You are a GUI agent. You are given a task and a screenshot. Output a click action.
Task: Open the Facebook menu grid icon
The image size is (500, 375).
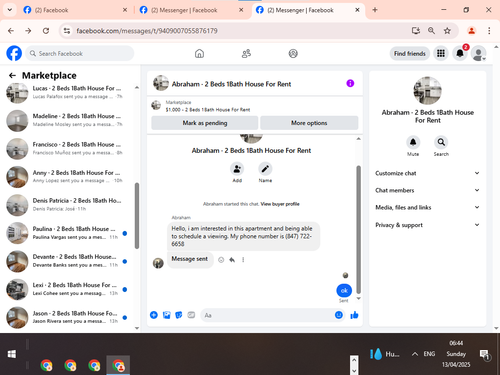pyautogui.click(x=441, y=53)
